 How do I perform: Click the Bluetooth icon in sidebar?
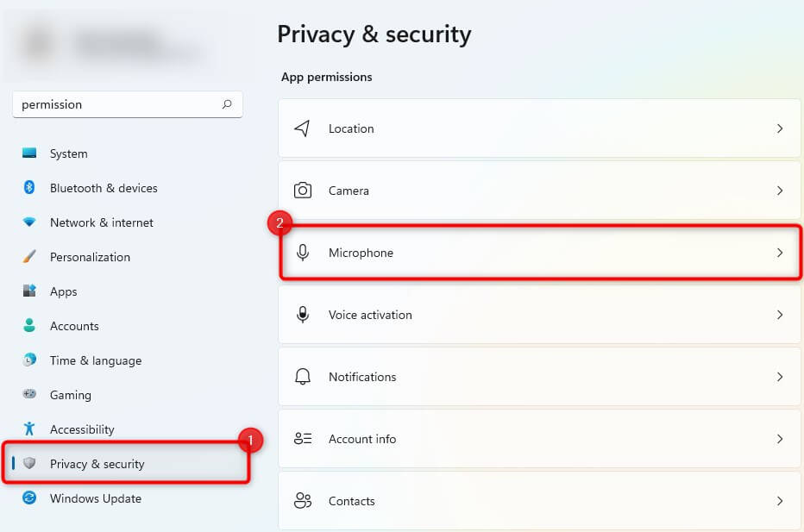click(29, 188)
